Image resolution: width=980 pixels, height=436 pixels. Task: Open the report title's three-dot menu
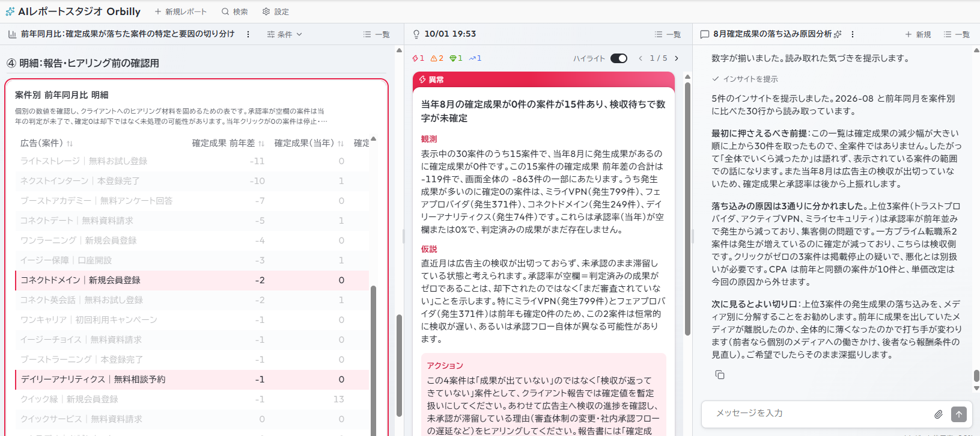pyautogui.click(x=248, y=34)
